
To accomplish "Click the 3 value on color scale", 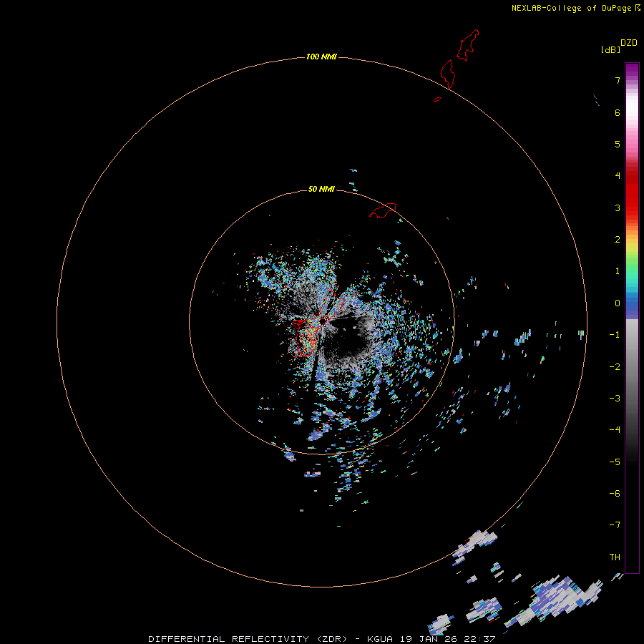I will click(x=618, y=208).
